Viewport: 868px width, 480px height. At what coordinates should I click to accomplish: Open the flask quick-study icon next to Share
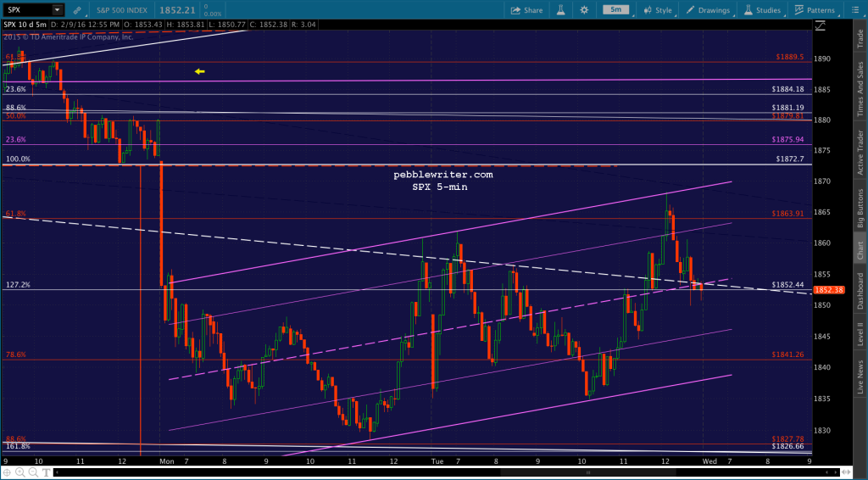[x=559, y=10]
